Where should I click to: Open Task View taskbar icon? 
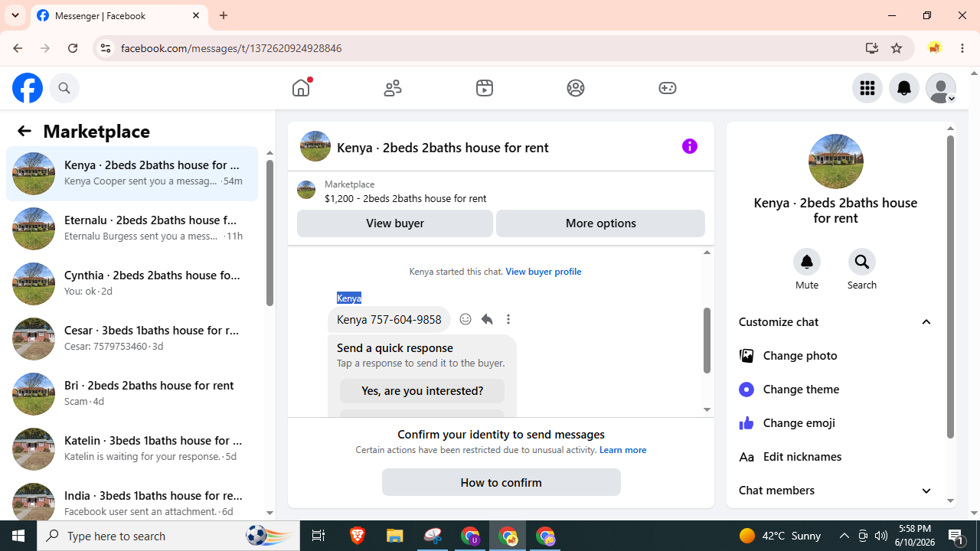318,536
